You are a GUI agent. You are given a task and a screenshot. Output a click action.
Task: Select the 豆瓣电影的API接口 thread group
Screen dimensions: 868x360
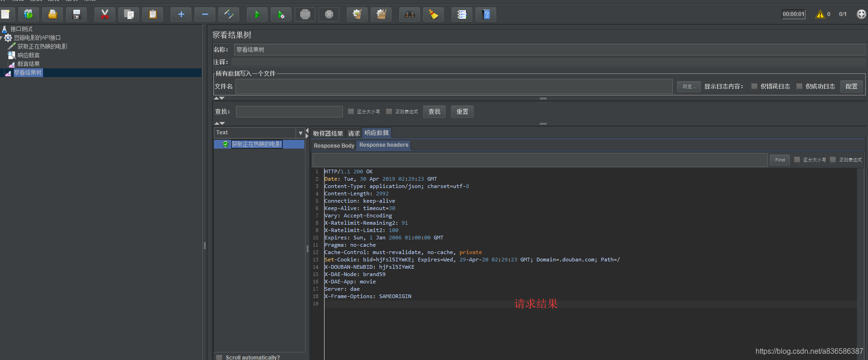click(37, 38)
